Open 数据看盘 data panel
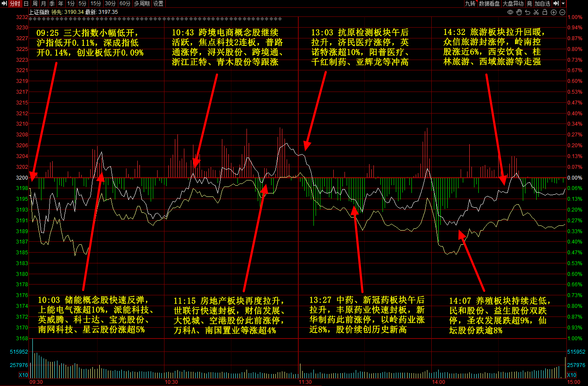588x386 pixels. (x=490, y=3)
